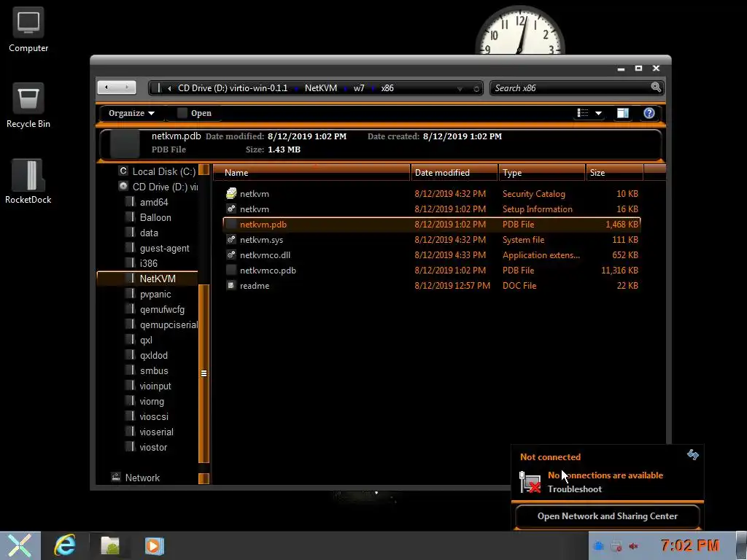The image size is (747, 560).
Task: Click the network refresh arrows icon in flyout
Action: point(693,455)
